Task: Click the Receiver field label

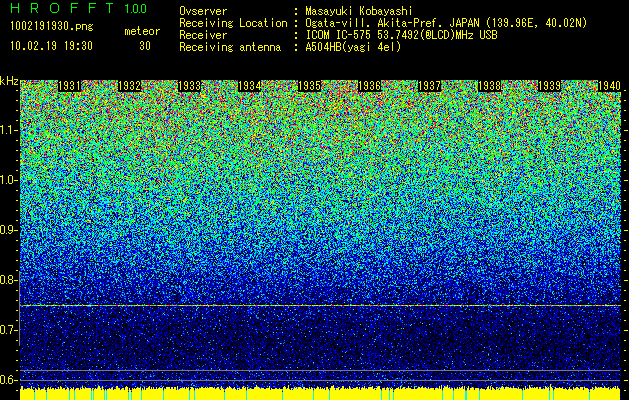Action: click(x=203, y=35)
